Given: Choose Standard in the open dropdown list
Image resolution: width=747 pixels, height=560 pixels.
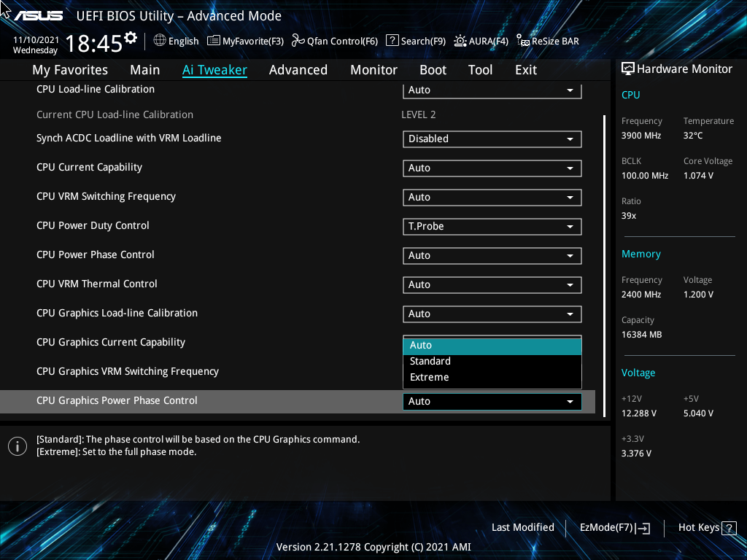Looking at the screenshot, I should tap(492, 362).
